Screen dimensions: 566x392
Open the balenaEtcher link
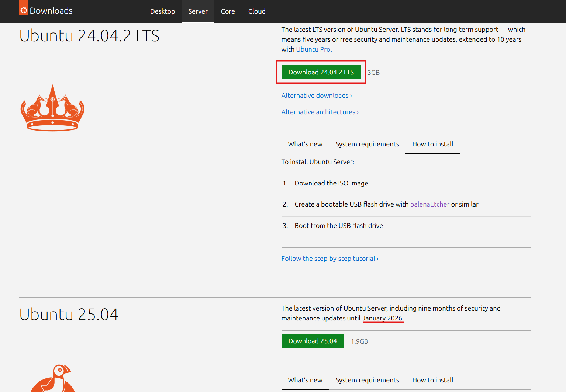(x=429, y=204)
